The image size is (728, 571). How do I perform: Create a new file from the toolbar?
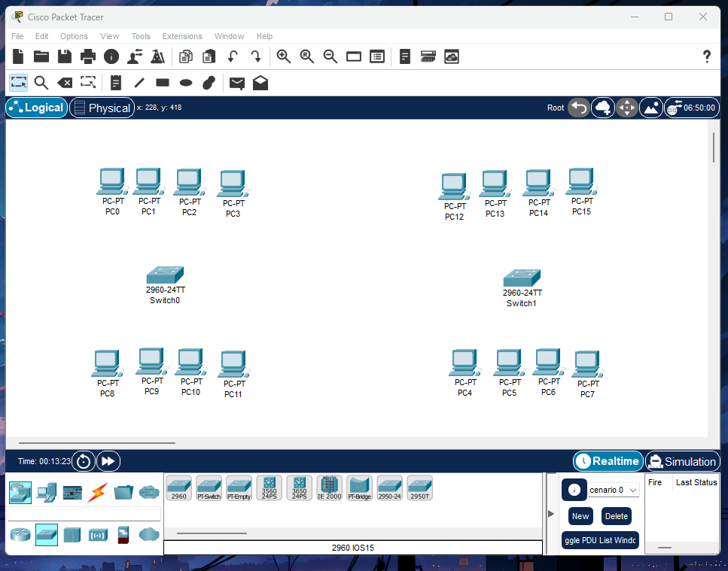[x=18, y=56]
